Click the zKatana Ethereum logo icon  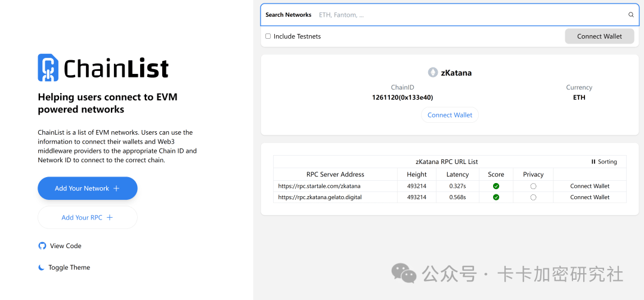[x=433, y=73]
